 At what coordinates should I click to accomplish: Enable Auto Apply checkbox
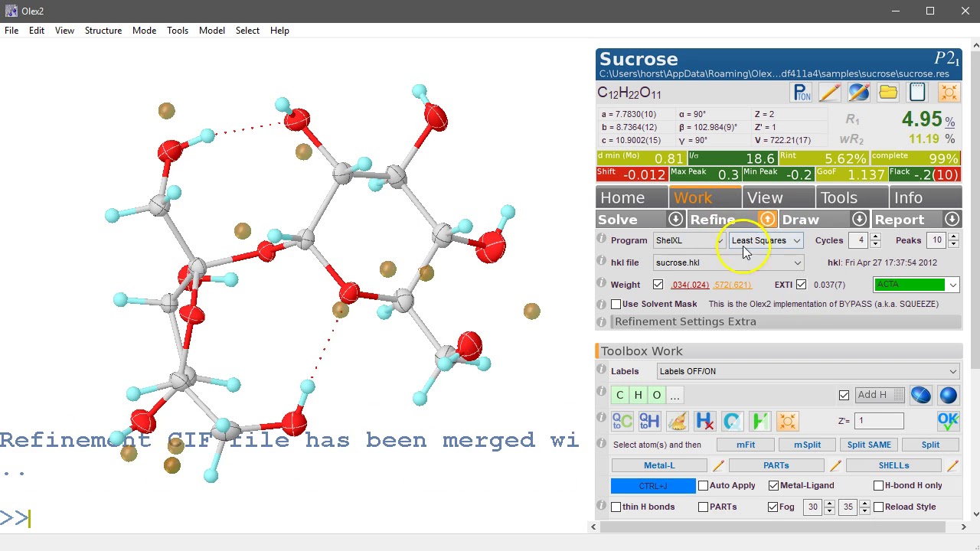pos(703,485)
